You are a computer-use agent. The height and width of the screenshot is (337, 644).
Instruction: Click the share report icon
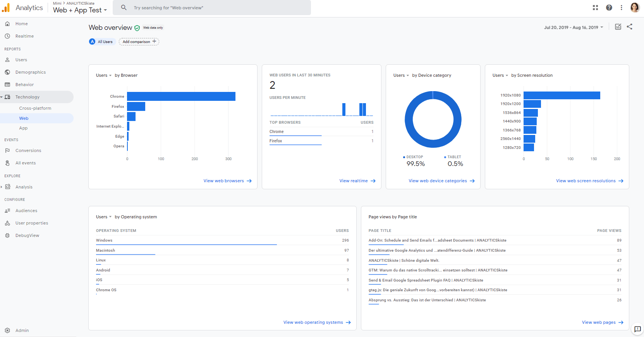point(630,27)
